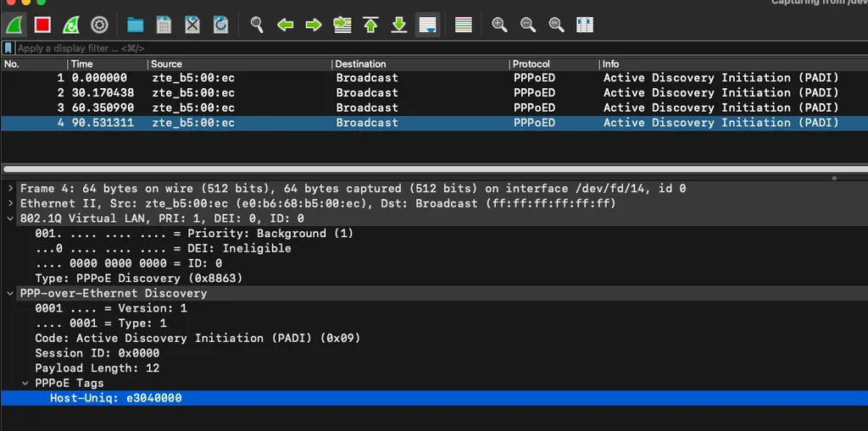868x431 pixels.
Task: Sort packets by Source column
Action: tap(239, 64)
